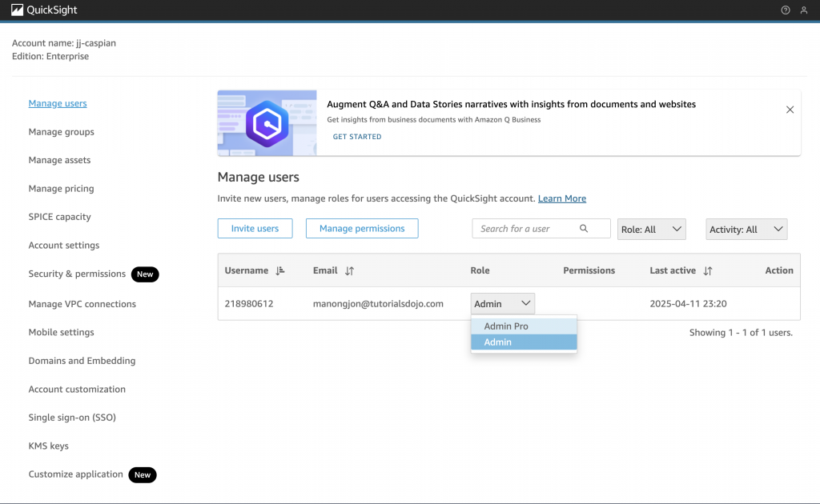Dismiss the Amazon Q banner
The height and width of the screenshot is (504, 820).
click(790, 110)
